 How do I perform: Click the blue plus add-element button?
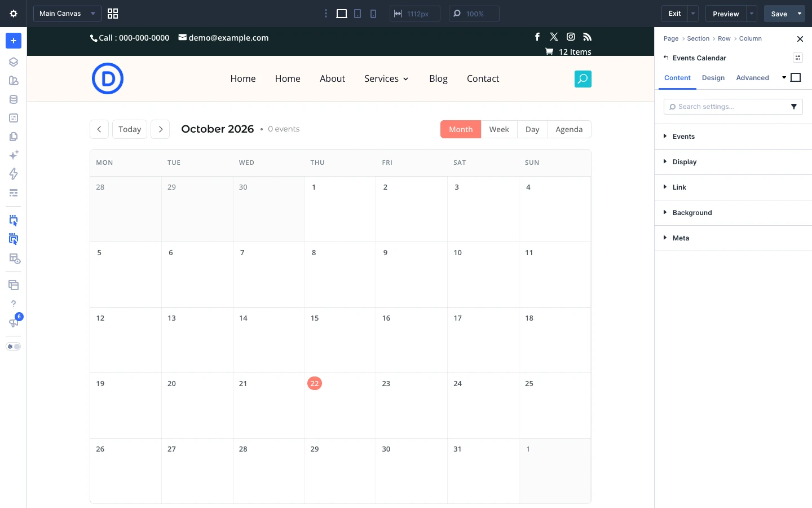(14, 41)
